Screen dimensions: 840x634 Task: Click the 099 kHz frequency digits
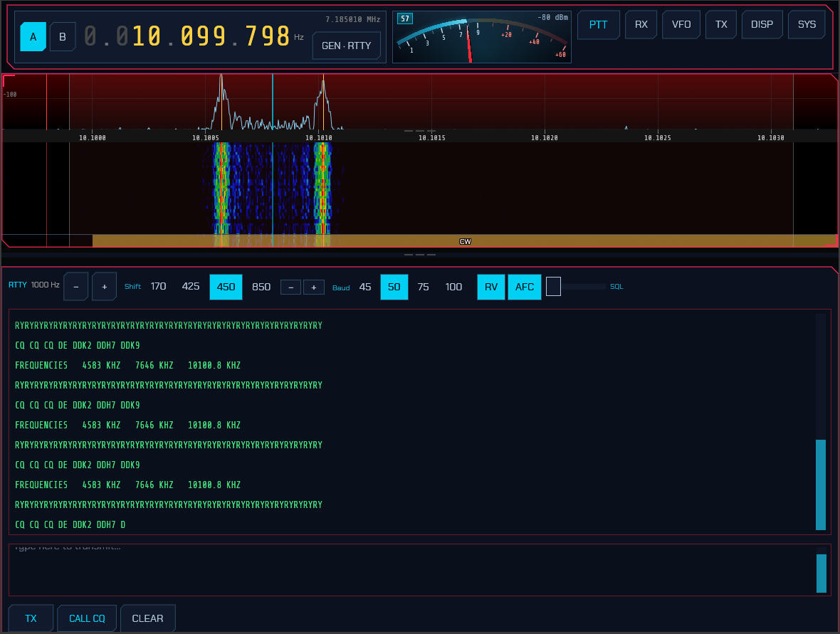[203, 36]
